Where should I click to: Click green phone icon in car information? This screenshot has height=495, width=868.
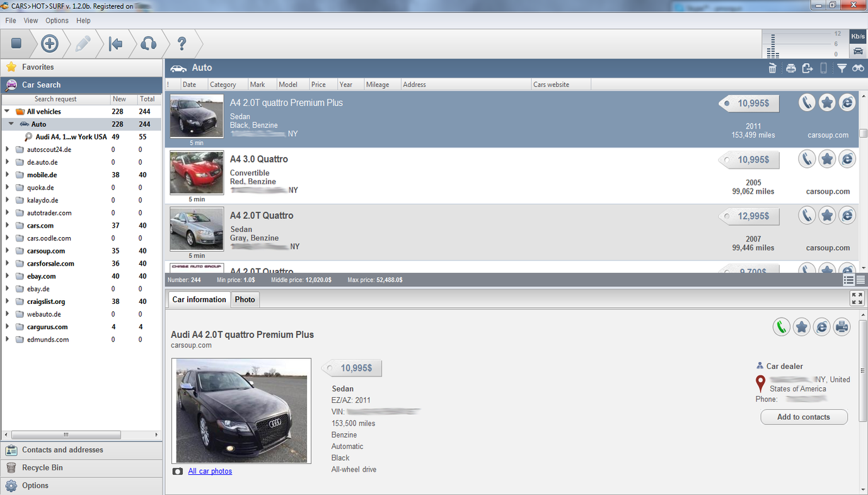point(782,327)
